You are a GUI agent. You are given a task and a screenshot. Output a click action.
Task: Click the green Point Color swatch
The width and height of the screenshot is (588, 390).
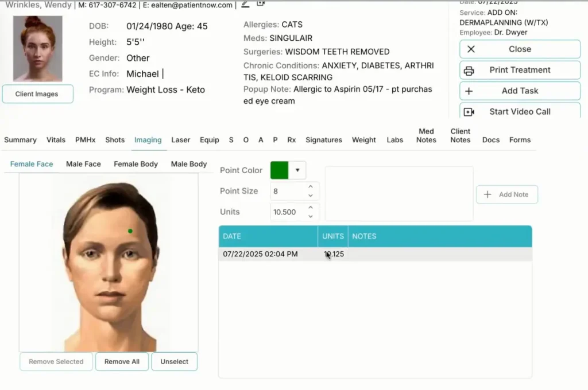[x=279, y=170]
